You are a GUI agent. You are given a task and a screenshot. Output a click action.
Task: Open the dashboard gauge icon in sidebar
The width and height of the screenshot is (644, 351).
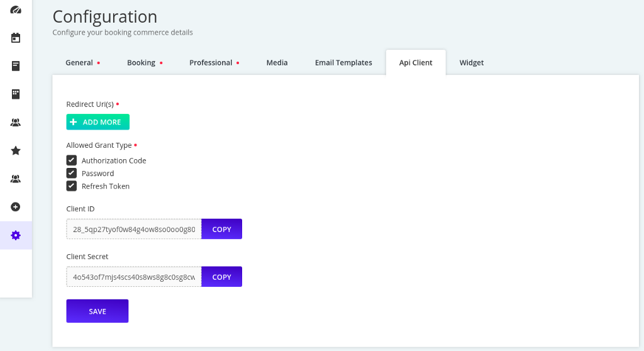click(x=16, y=10)
